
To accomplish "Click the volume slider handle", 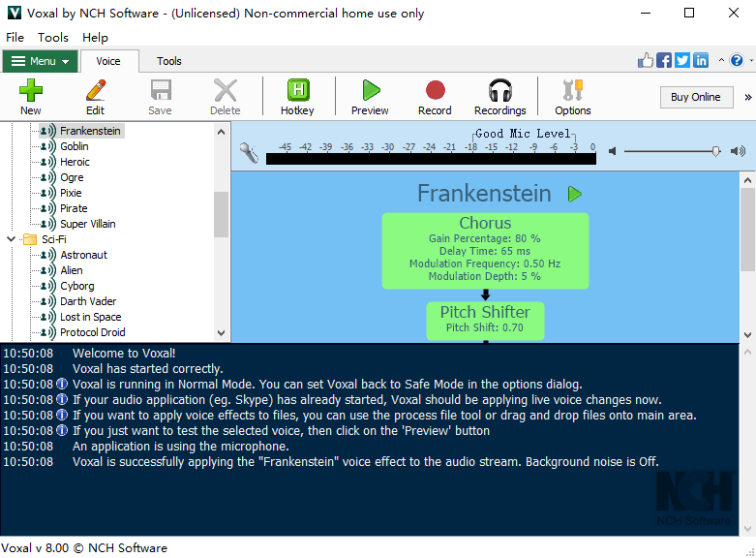I will (x=715, y=151).
